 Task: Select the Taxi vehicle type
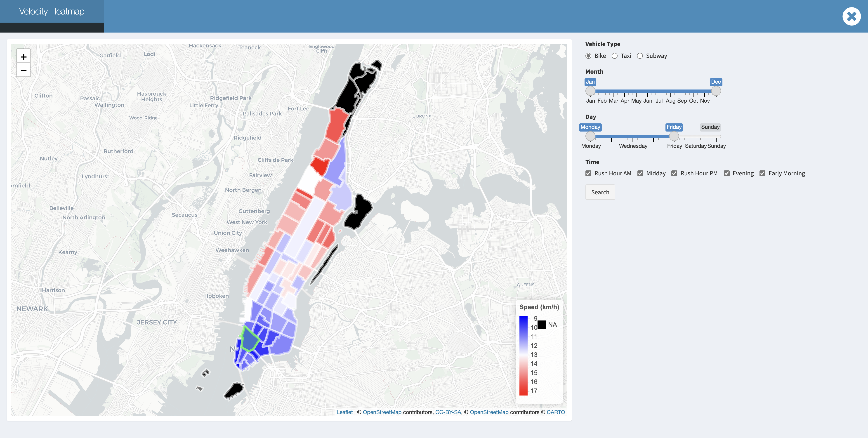click(615, 56)
